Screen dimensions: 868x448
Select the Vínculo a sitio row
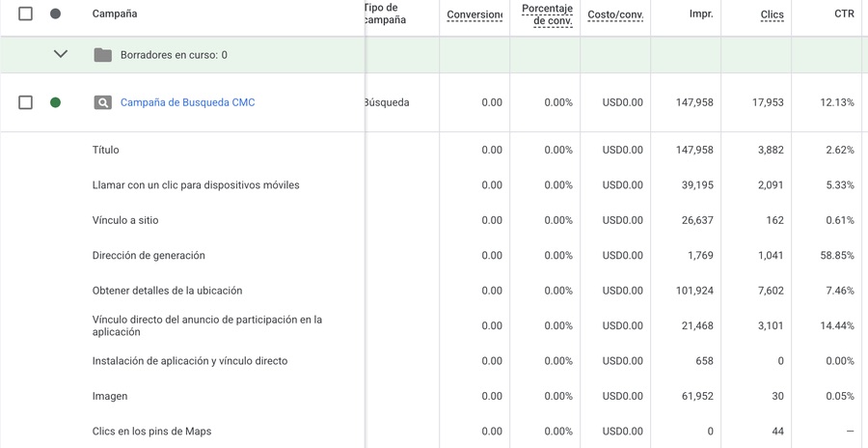(125, 220)
